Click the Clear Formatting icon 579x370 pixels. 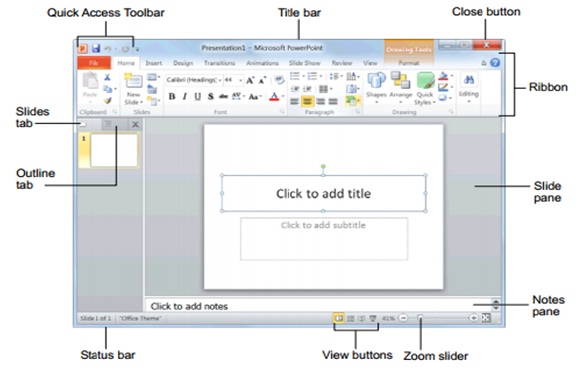click(x=279, y=80)
